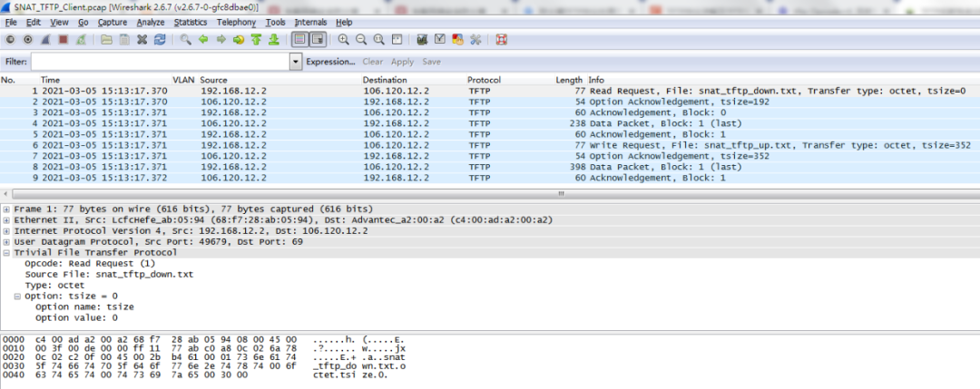Collapse Trivial File Transfer Protocol node

pyautogui.click(x=7, y=253)
